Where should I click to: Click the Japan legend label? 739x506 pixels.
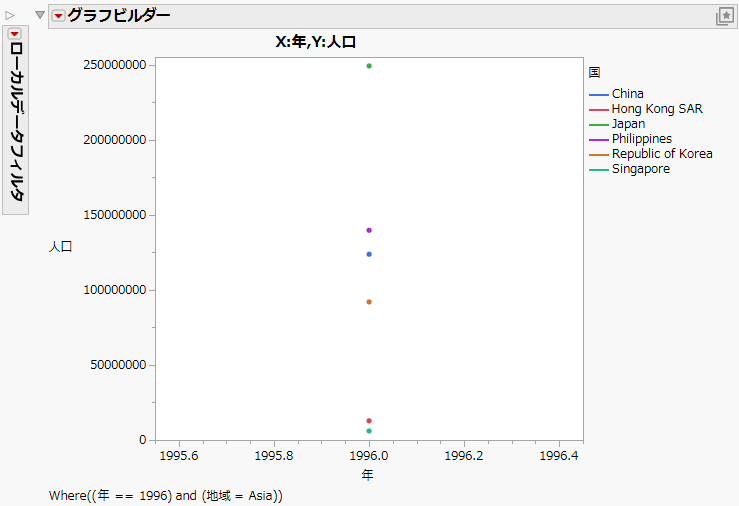coord(628,124)
